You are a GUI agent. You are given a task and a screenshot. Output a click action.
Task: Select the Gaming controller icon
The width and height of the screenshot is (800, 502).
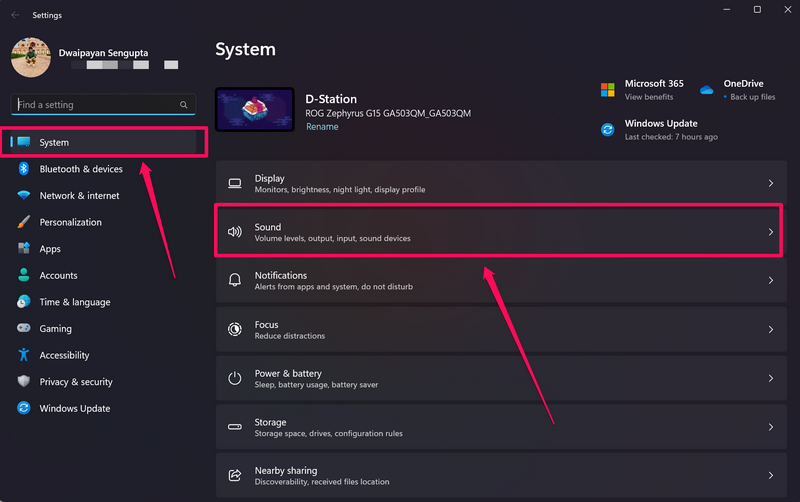point(24,328)
